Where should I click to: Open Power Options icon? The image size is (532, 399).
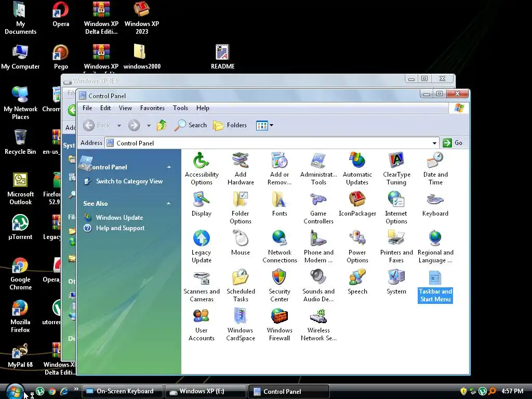pos(357,247)
